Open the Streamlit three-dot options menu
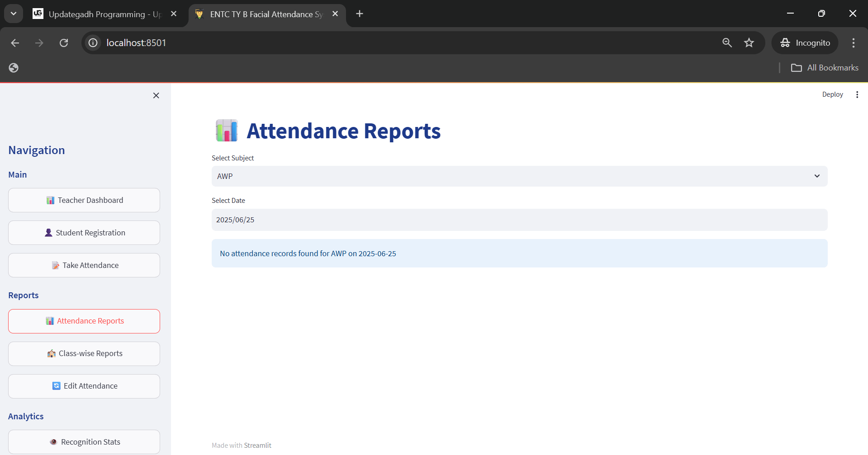 coord(857,94)
